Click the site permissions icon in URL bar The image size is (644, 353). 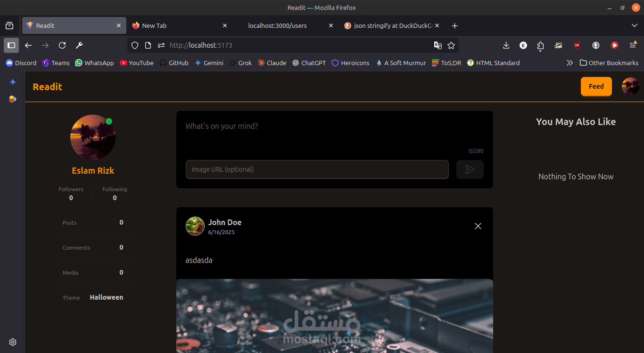tap(161, 45)
